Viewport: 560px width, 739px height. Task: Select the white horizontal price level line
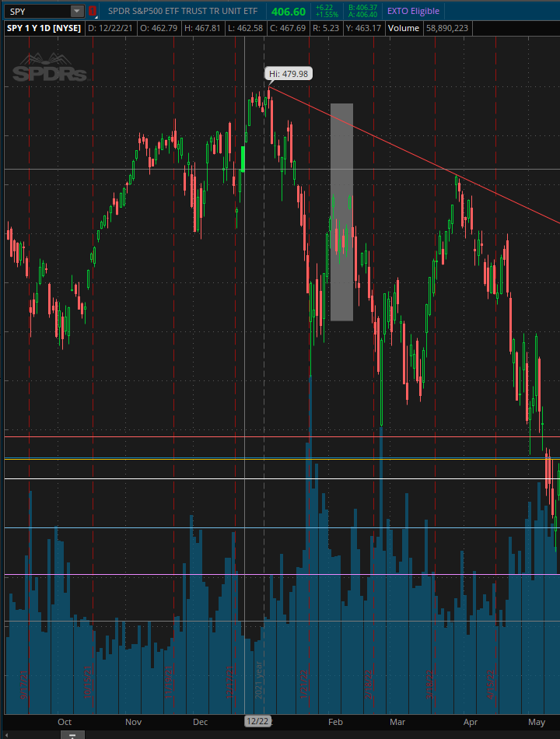click(x=282, y=479)
